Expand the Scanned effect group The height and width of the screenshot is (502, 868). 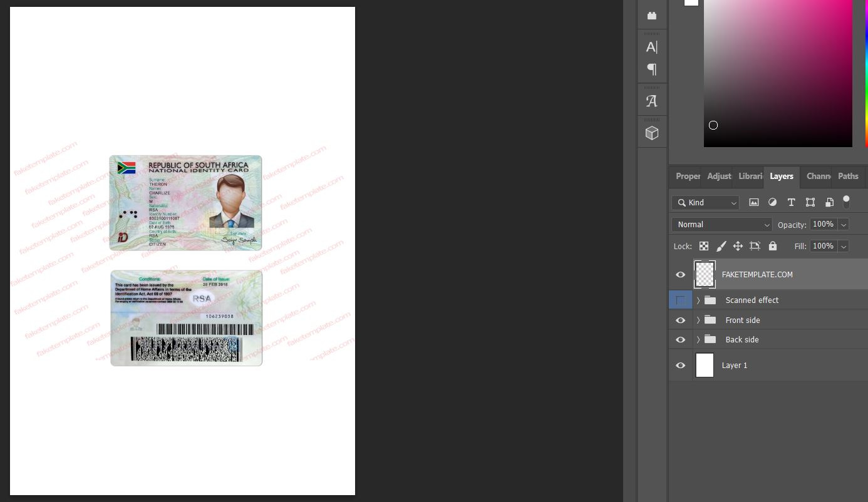tap(698, 300)
